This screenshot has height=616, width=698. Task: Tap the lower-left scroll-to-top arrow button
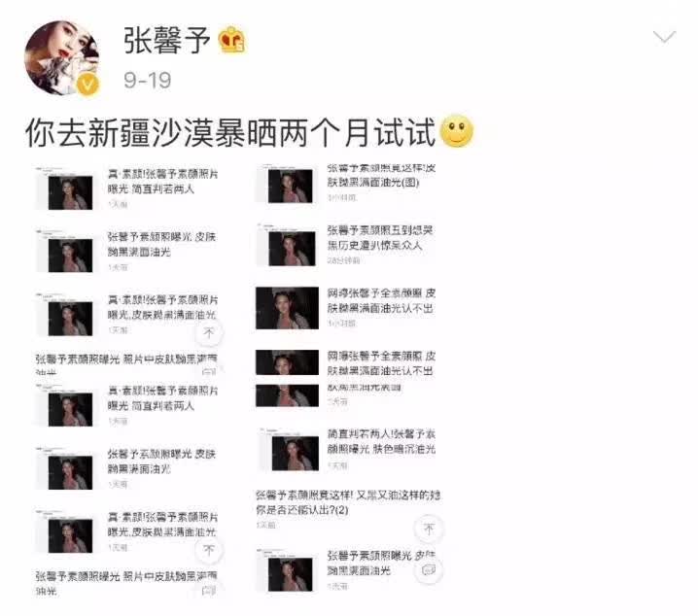[x=209, y=550]
